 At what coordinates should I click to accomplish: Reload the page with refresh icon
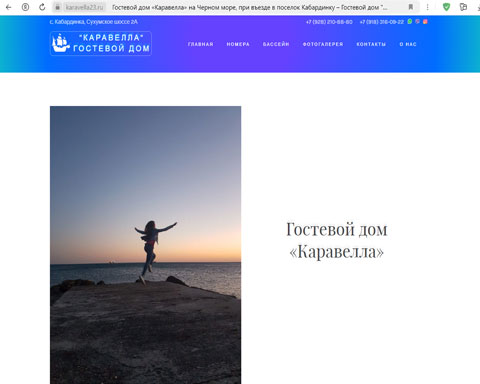coord(42,7)
